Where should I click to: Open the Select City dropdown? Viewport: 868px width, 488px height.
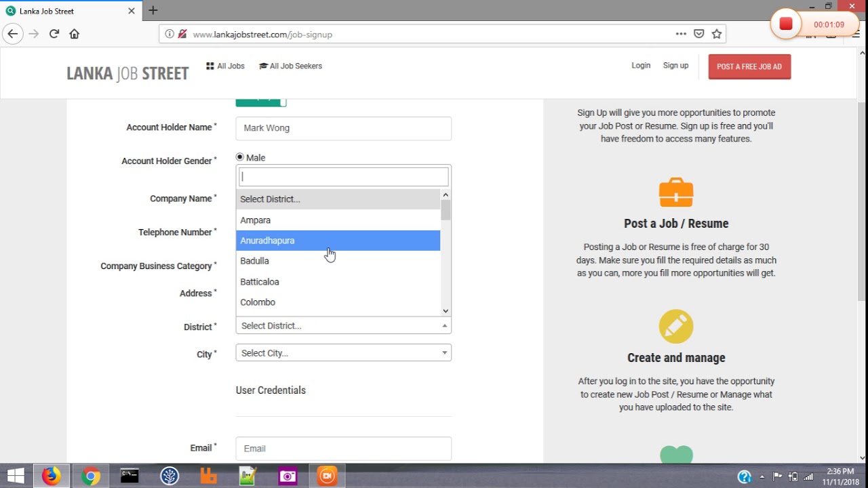[343, 353]
